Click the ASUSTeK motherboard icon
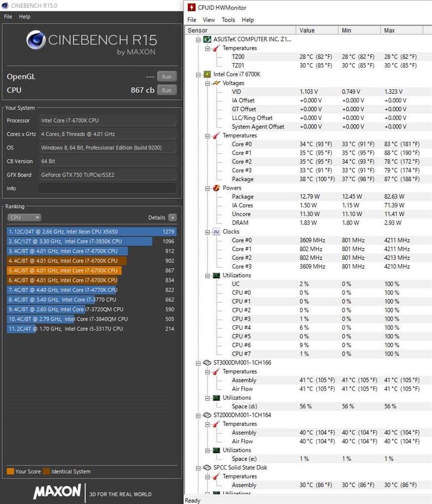This screenshot has height=504, width=432. 207,39
